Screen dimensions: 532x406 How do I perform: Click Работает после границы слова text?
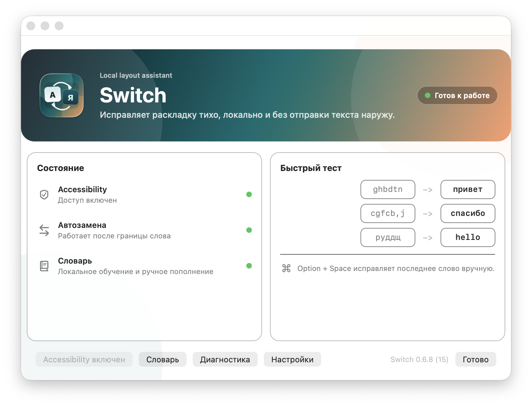pyautogui.click(x=114, y=236)
